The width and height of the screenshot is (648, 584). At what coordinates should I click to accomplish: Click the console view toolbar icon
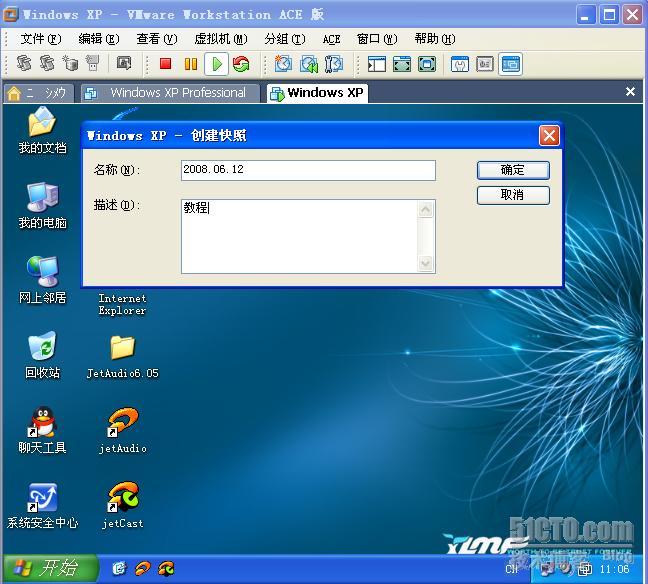(510, 64)
